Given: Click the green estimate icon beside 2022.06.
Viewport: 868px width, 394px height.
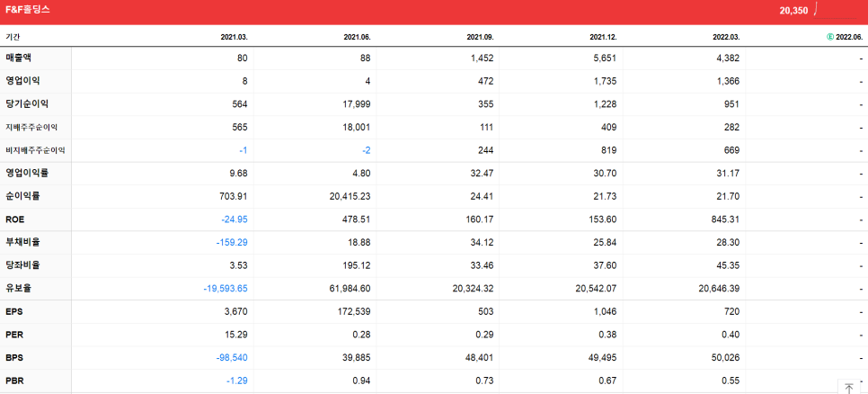Looking at the screenshot, I should click(x=829, y=37).
